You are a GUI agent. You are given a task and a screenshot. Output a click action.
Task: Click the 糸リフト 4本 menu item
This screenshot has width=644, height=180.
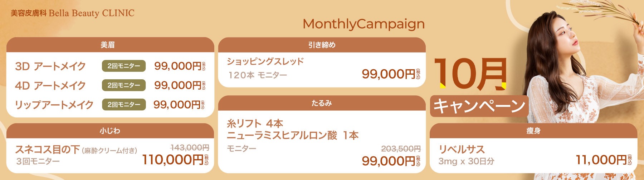[255, 124]
